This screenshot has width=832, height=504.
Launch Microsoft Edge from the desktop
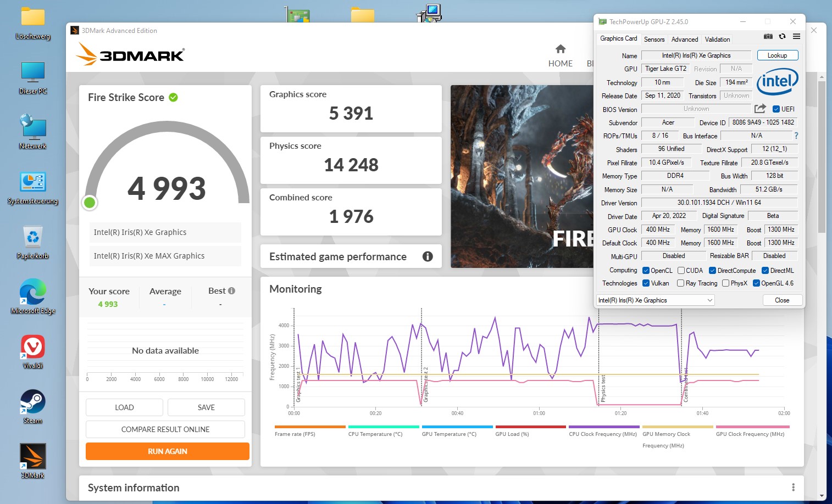[x=33, y=296]
